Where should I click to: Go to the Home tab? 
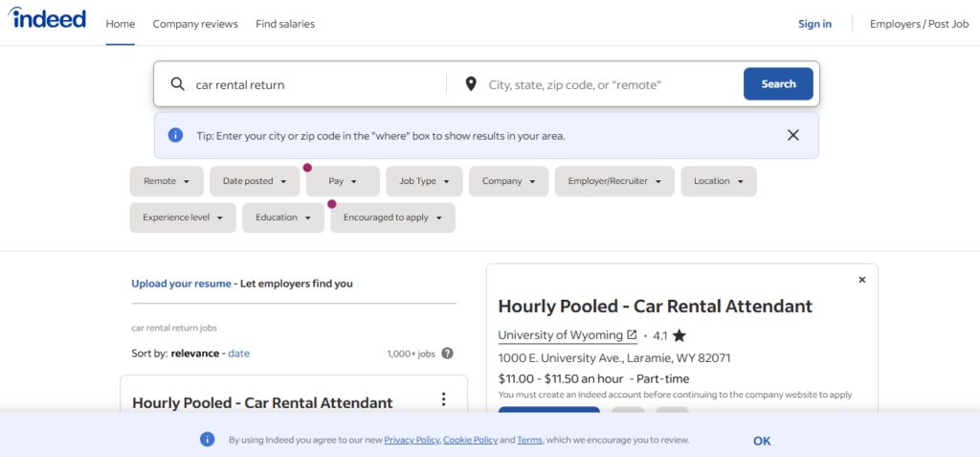point(121,24)
